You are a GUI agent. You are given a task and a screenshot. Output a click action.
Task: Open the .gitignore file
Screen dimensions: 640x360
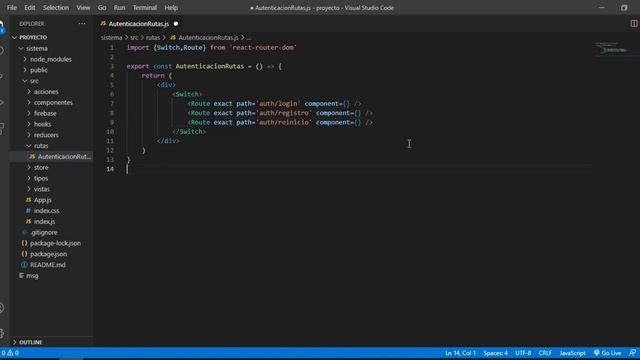click(x=43, y=232)
